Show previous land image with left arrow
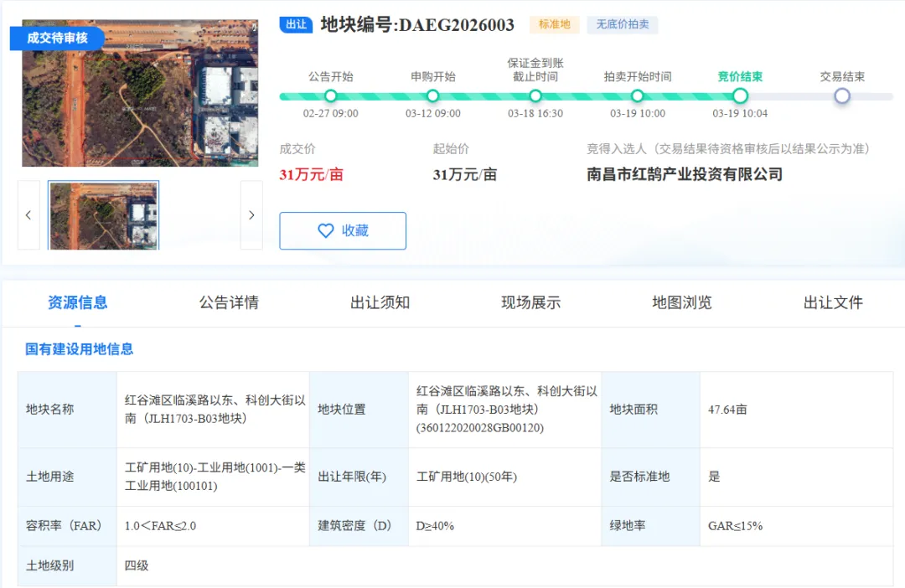This screenshot has width=905, height=588. [28, 215]
